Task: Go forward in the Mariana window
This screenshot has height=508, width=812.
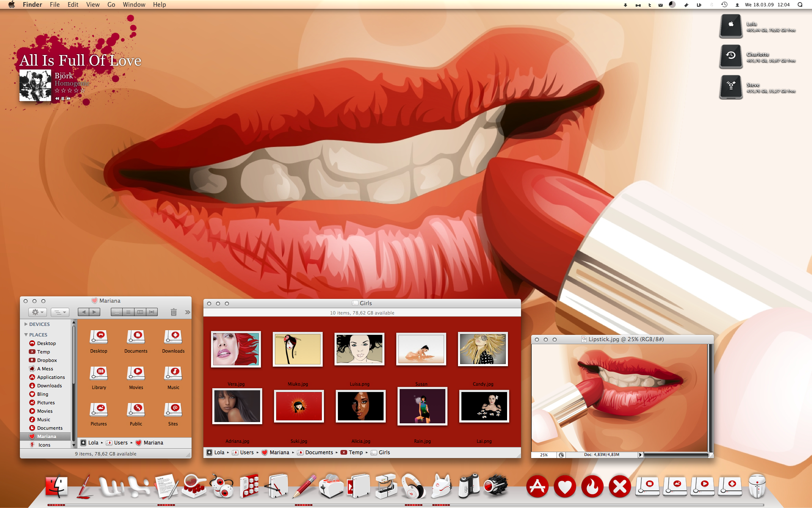Action: point(95,312)
